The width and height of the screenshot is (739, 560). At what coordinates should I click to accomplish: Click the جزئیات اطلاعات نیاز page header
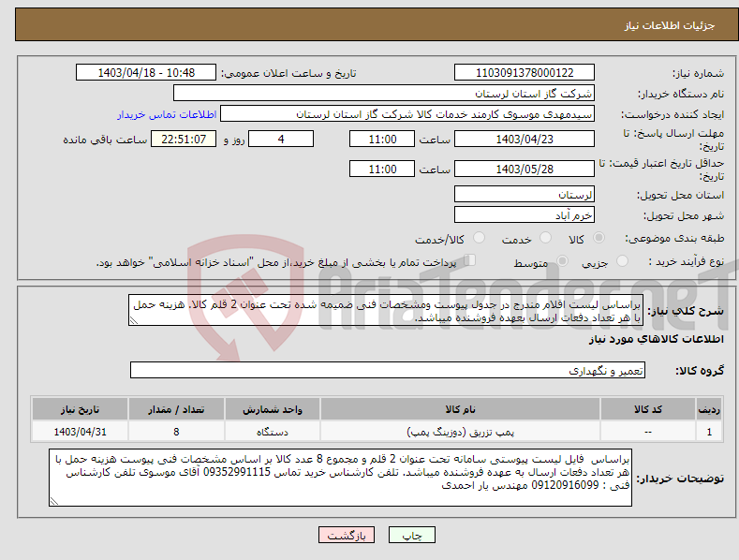coord(670,25)
